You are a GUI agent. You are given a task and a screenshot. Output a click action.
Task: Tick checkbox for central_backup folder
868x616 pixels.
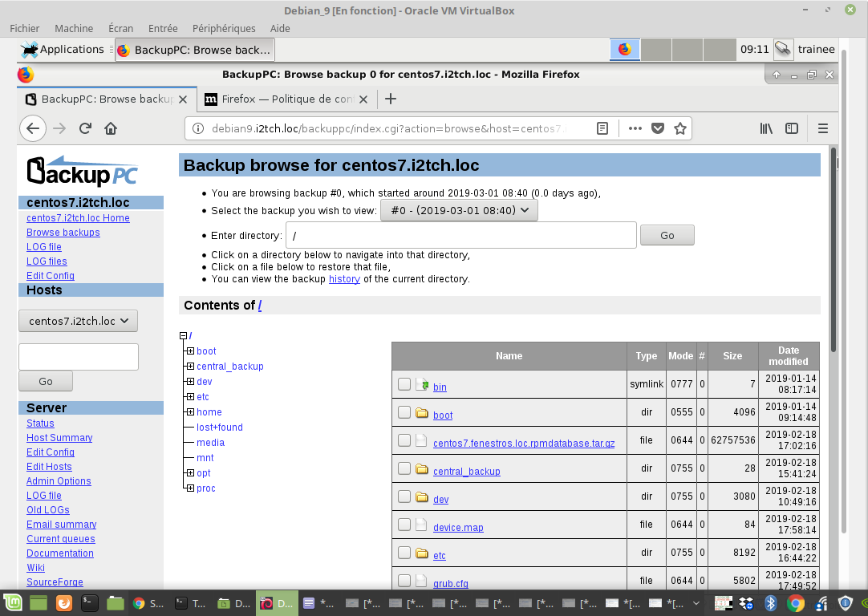(404, 469)
